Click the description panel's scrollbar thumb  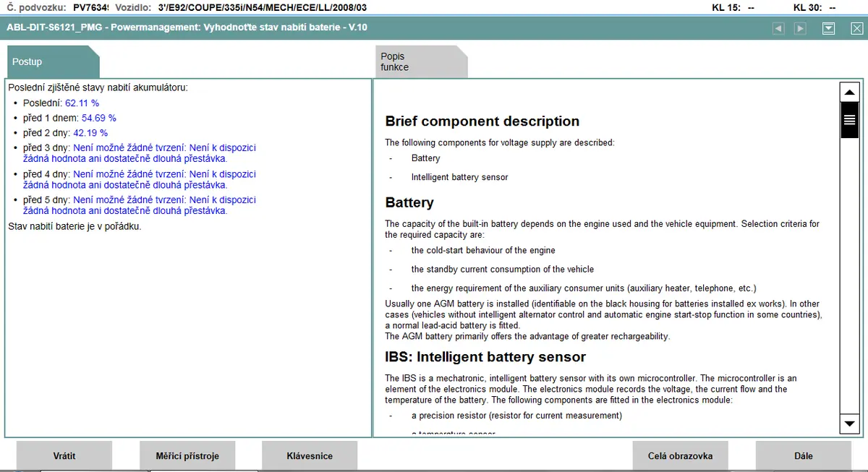point(848,120)
